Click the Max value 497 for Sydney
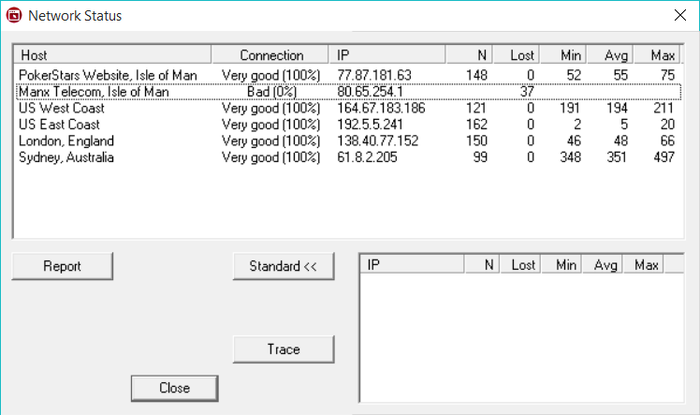Screen dimensions: 700x415 [664, 158]
